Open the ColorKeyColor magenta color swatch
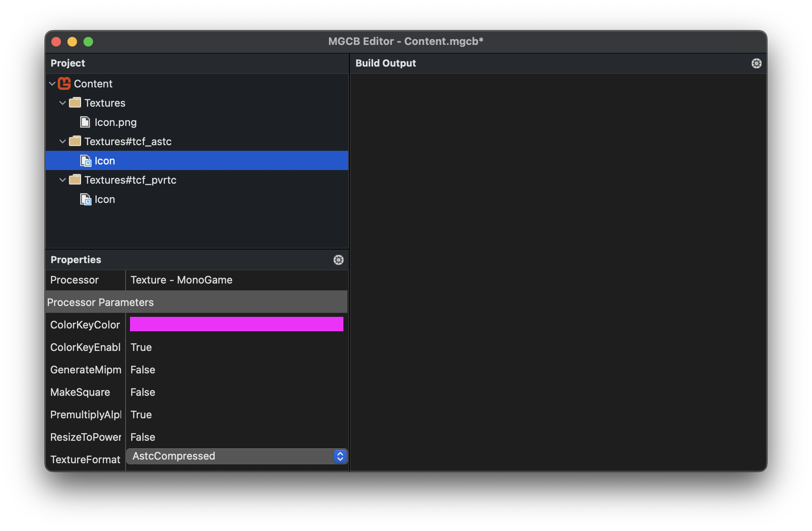This screenshot has width=812, height=531. (x=236, y=324)
